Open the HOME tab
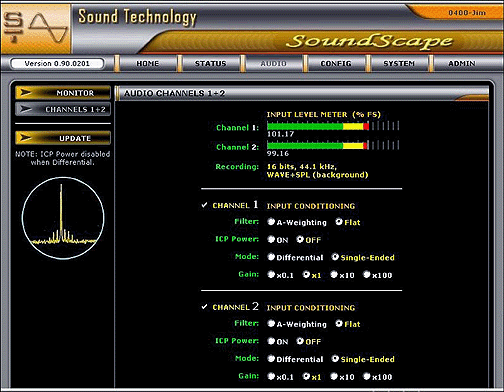The height and width of the screenshot is (392, 504). pyautogui.click(x=147, y=63)
